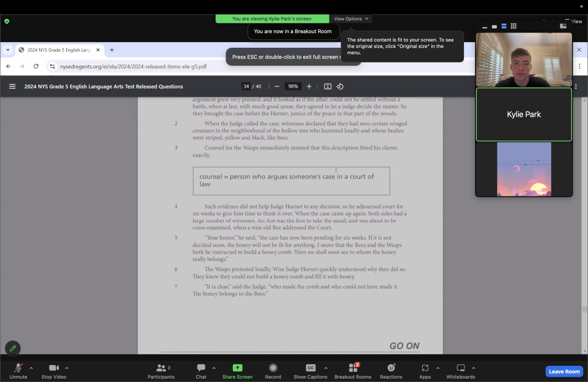Viewport: 588px width, 382px height.
Task: Switch video panel to grid layout
Action: [x=514, y=27]
